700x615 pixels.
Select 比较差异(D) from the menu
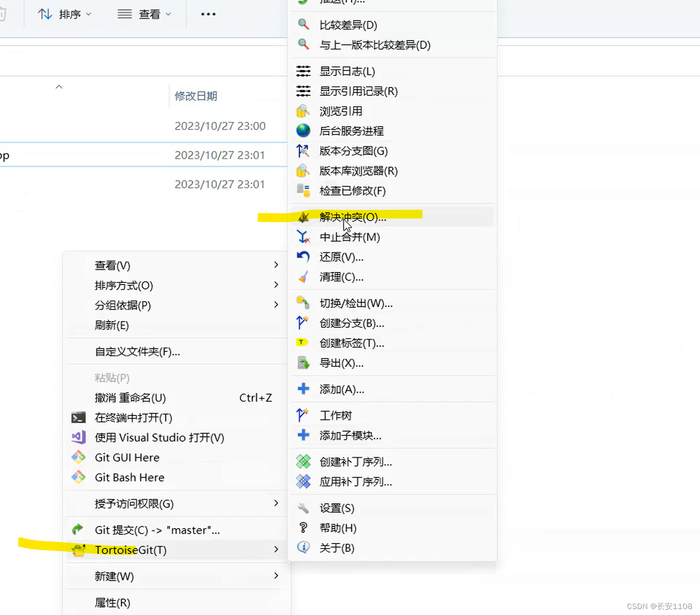tap(348, 25)
